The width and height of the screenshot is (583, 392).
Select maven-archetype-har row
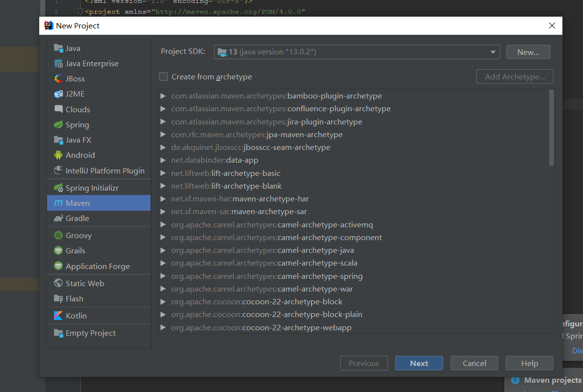[353, 199]
